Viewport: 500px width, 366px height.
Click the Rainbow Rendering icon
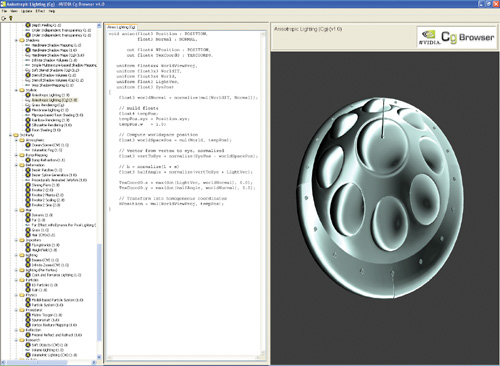(x=28, y=120)
